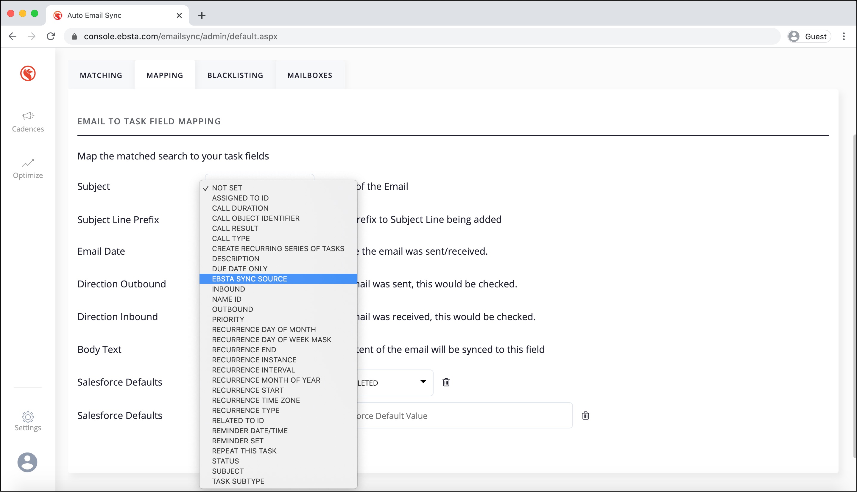Delete the second Salesforce Defaults row with trash icon
857x504 pixels.
click(585, 416)
